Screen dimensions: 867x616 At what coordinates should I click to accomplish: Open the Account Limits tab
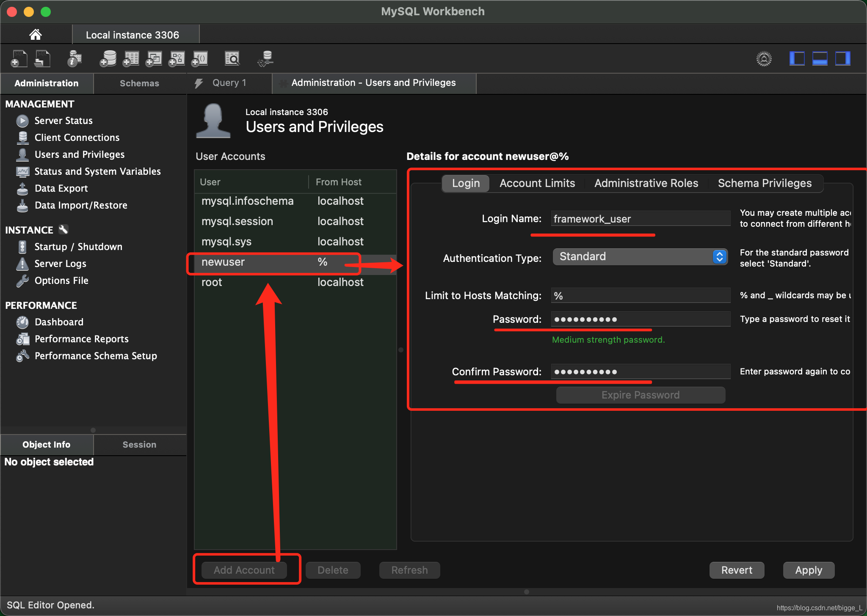(537, 183)
